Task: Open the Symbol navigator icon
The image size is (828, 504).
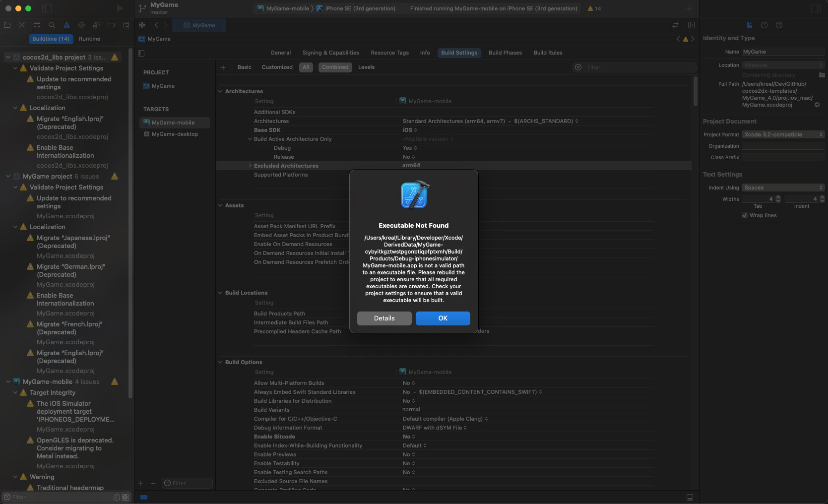Action: tap(37, 25)
